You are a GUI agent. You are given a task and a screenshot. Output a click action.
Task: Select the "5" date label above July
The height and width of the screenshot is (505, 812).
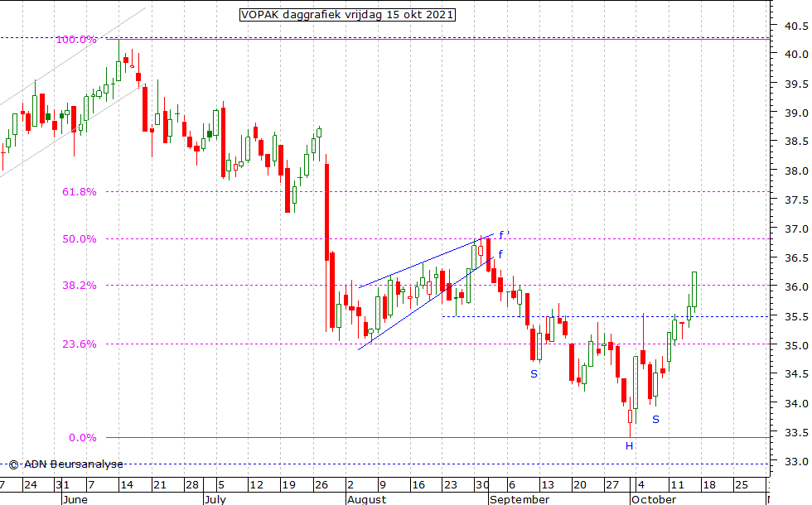(221, 485)
